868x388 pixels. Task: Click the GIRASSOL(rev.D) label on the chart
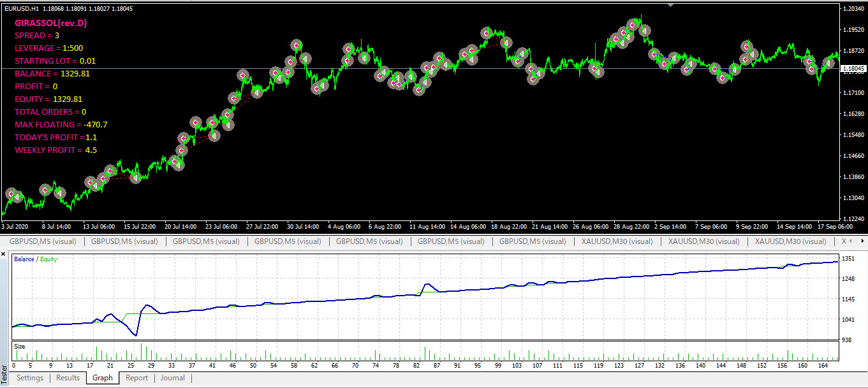coord(51,23)
